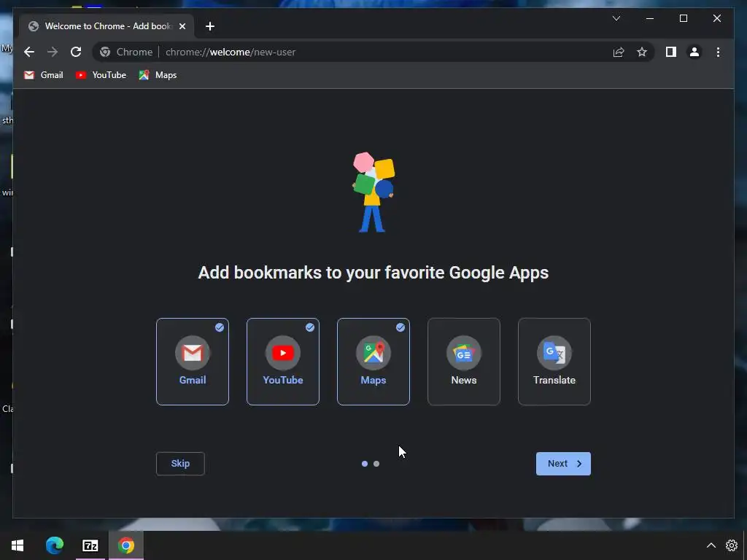
Task: Click the Next button
Action: click(x=563, y=463)
